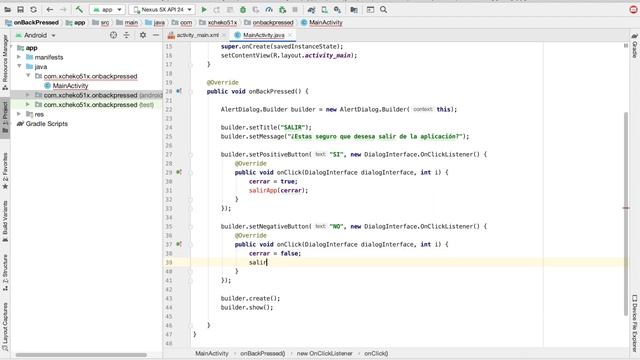Close the activity_main.xml tab
The image size is (640, 360).
click(223, 35)
